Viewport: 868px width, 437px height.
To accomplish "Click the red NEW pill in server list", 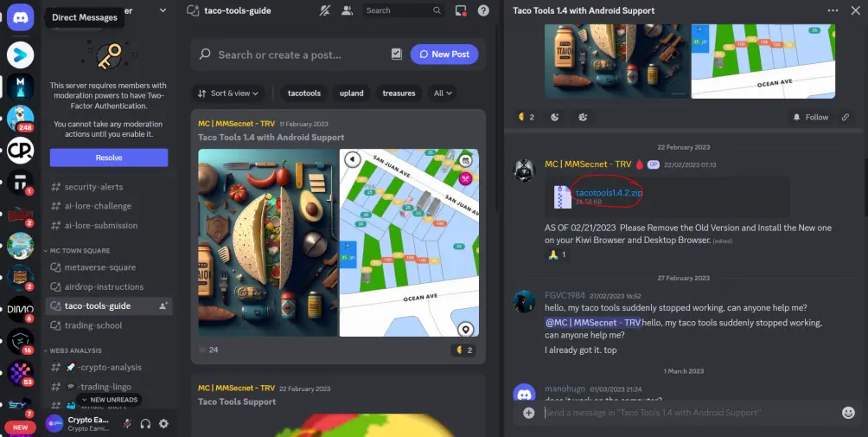I will [x=20, y=427].
